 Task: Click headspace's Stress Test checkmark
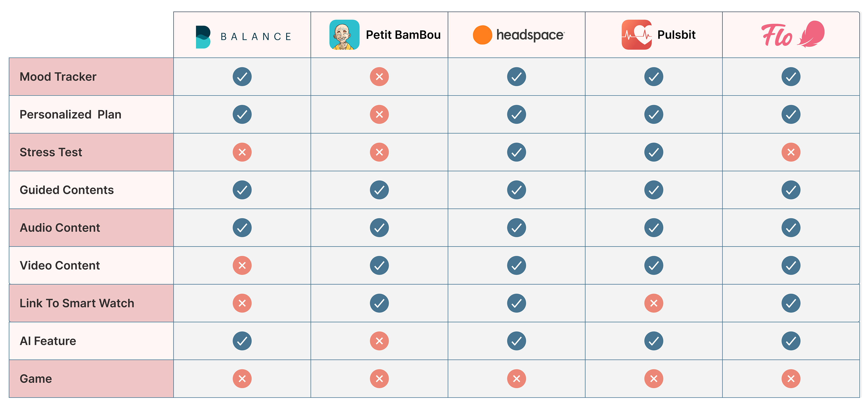tap(516, 152)
